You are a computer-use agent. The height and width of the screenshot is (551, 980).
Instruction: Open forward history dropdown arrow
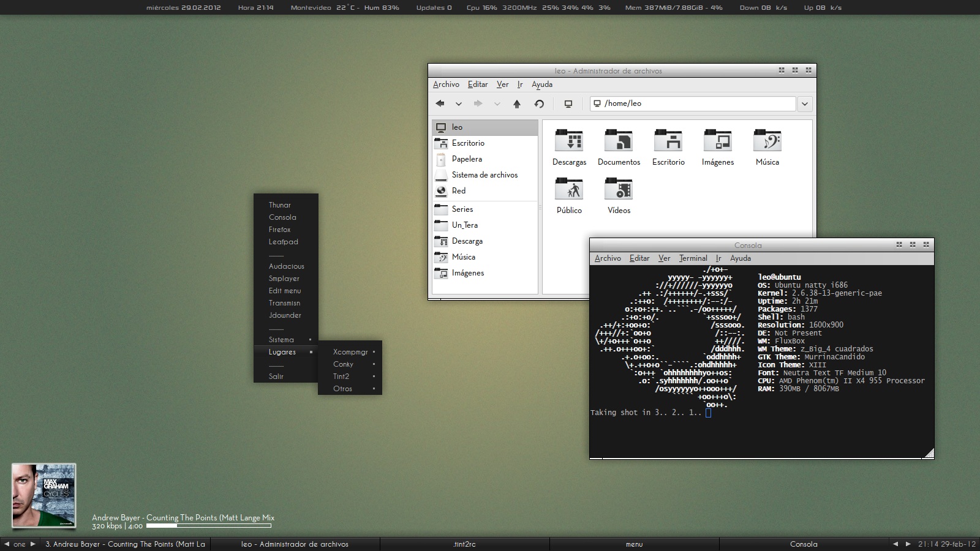(497, 104)
